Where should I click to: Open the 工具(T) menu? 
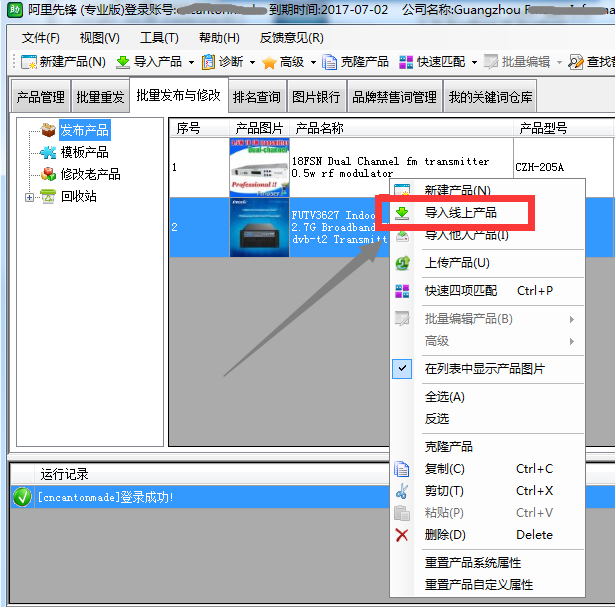click(159, 38)
